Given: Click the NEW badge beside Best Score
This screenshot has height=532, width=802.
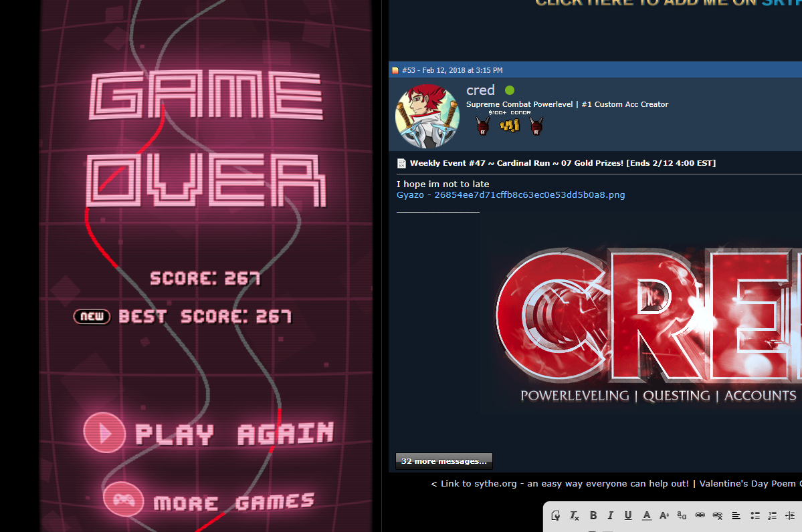Looking at the screenshot, I should 92,316.
